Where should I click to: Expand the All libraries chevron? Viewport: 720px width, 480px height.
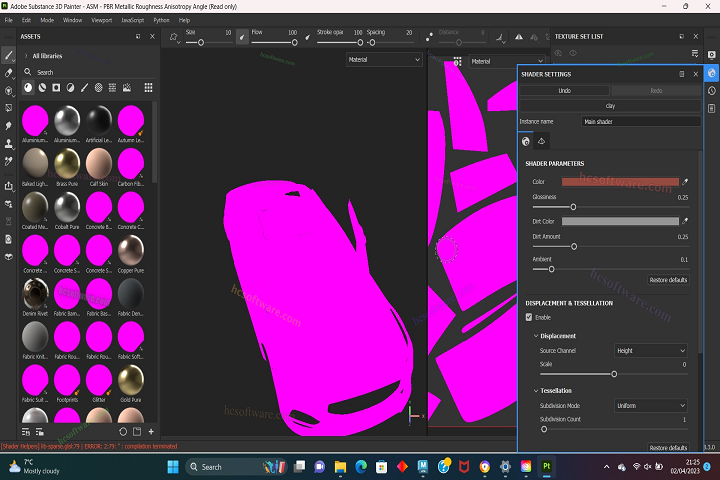pyautogui.click(x=26, y=56)
